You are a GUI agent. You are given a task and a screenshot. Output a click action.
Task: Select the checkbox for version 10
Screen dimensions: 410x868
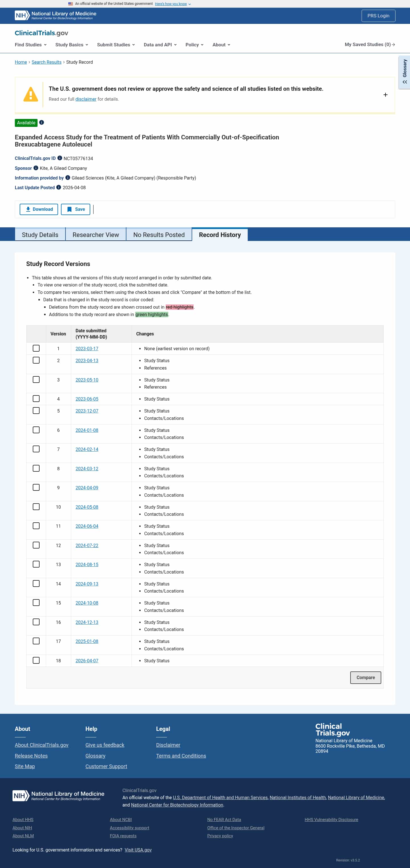tap(36, 506)
